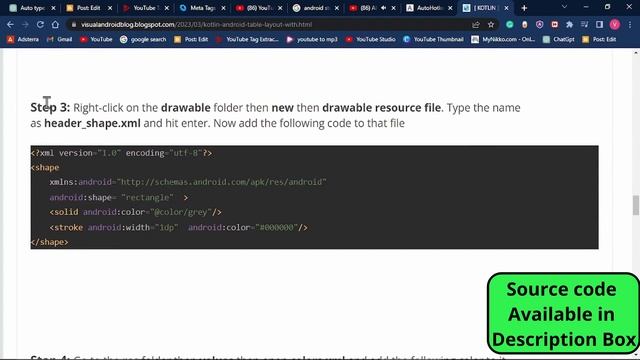The width and height of the screenshot is (640, 360).
Task: Open the YouTube Tag Extractor bookmark
Action: click(x=247, y=39)
